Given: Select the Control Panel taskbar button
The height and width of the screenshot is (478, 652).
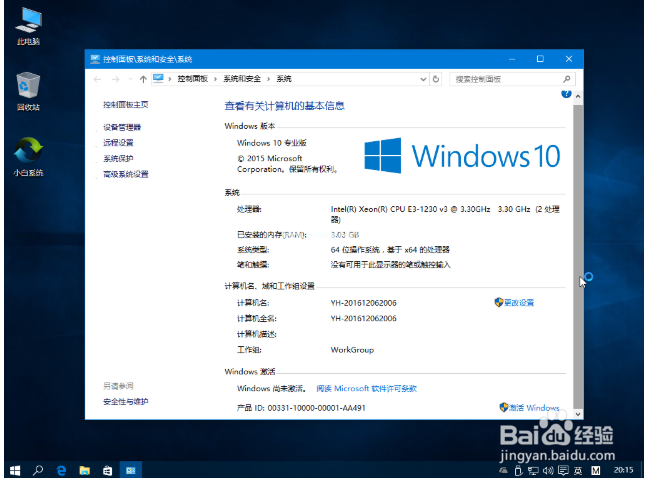Looking at the screenshot, I should pos(131,470).
